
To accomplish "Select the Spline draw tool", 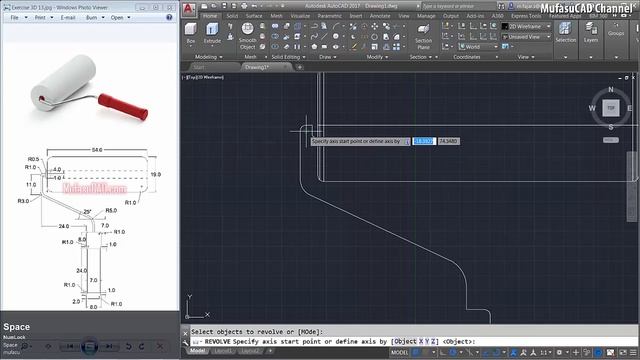I will (314, 37).
